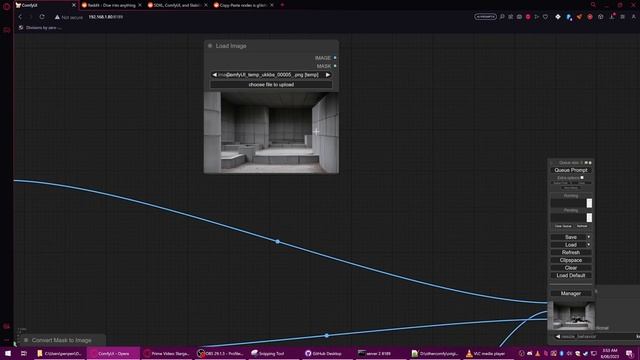Click the Clear Queue small button
This screenshot has height=360, width=640.
(x=563, y=226)
